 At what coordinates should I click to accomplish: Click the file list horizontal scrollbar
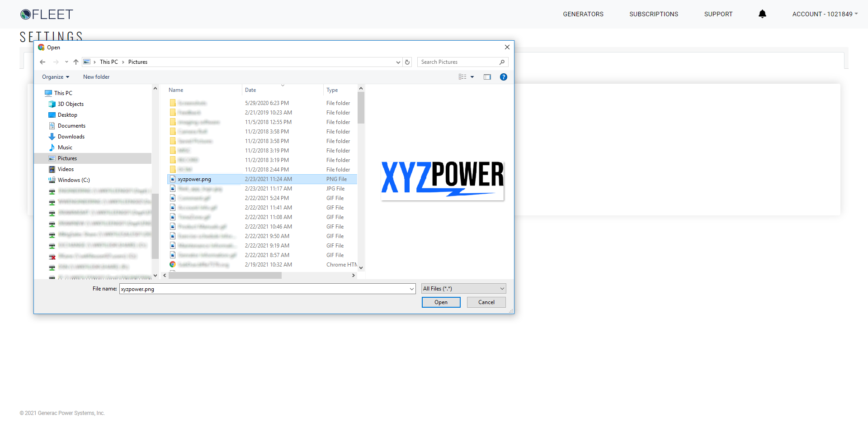(x=225, y=275)
